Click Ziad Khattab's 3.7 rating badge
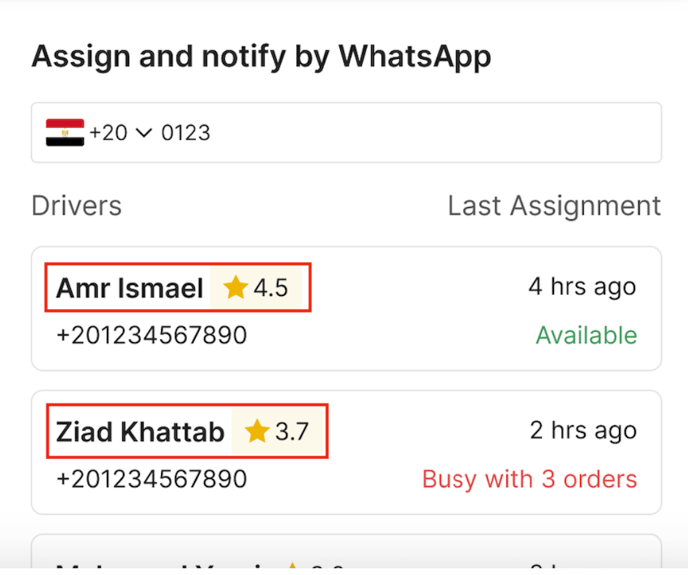Viewport: 688px width, 575px height. 280,432
